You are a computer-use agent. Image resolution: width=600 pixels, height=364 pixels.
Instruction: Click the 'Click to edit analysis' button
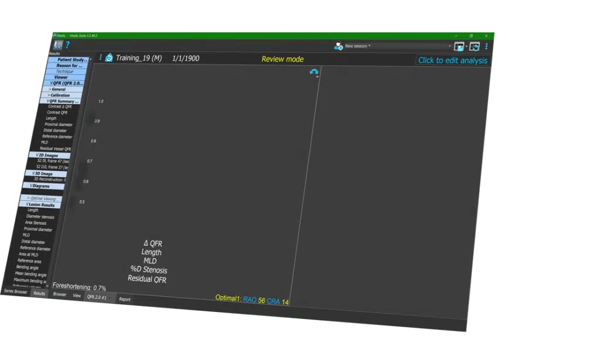[x=452, y=60]
